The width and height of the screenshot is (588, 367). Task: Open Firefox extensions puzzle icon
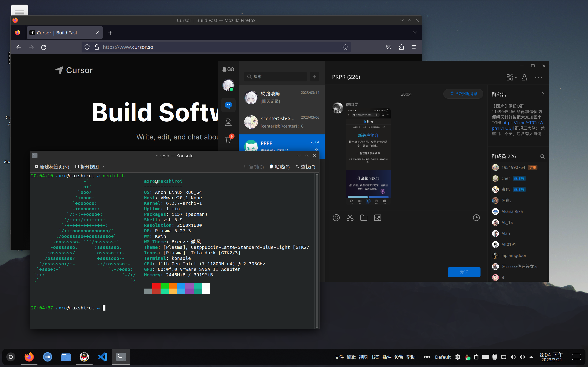[x=401, y=47]
